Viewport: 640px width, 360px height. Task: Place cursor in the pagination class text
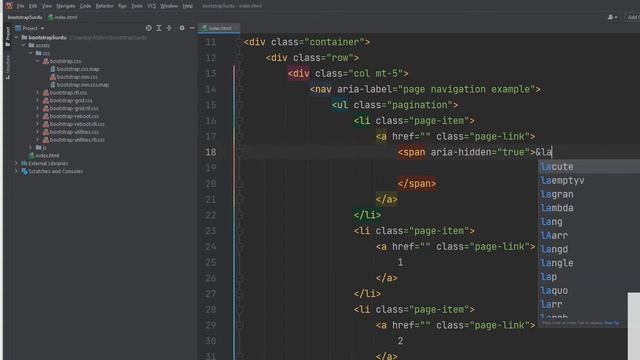(419, 105)
